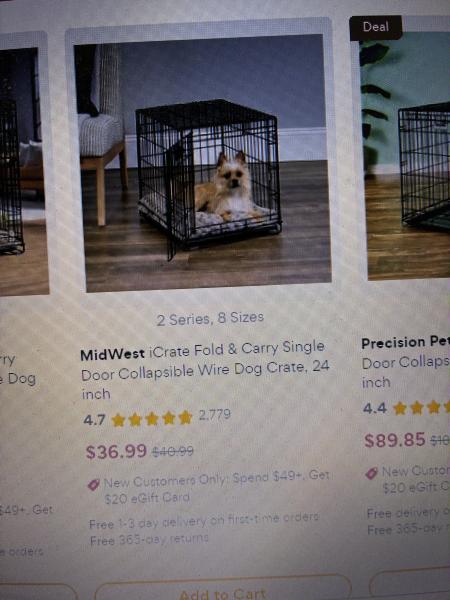The height and width of the screenshot is (600, 450).
Task: Select the 2 Series, 8 Sizes text
Action: [x=210, y=318]
